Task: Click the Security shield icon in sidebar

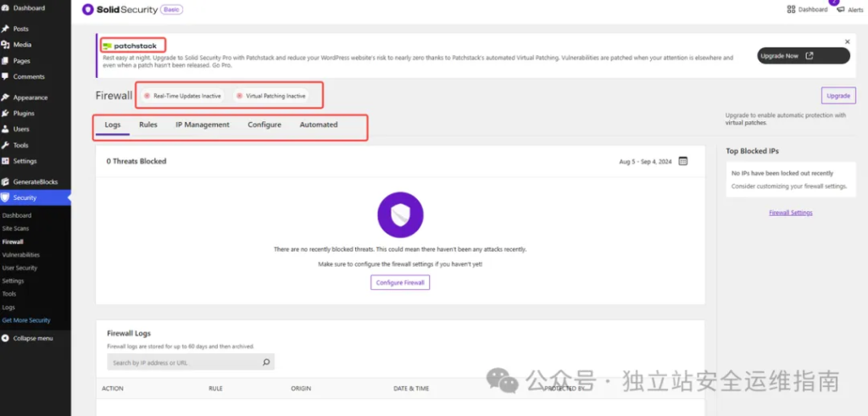Action: click(6, 197)
